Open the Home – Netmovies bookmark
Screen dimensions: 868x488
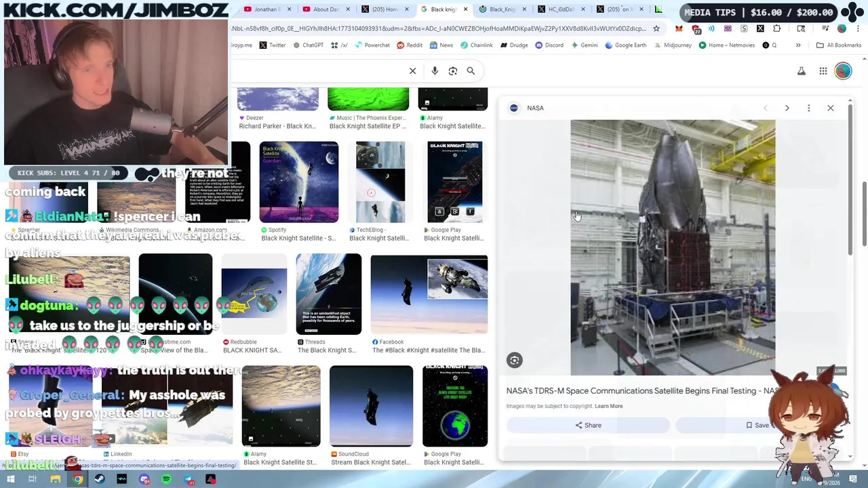(x=728, y=45)
